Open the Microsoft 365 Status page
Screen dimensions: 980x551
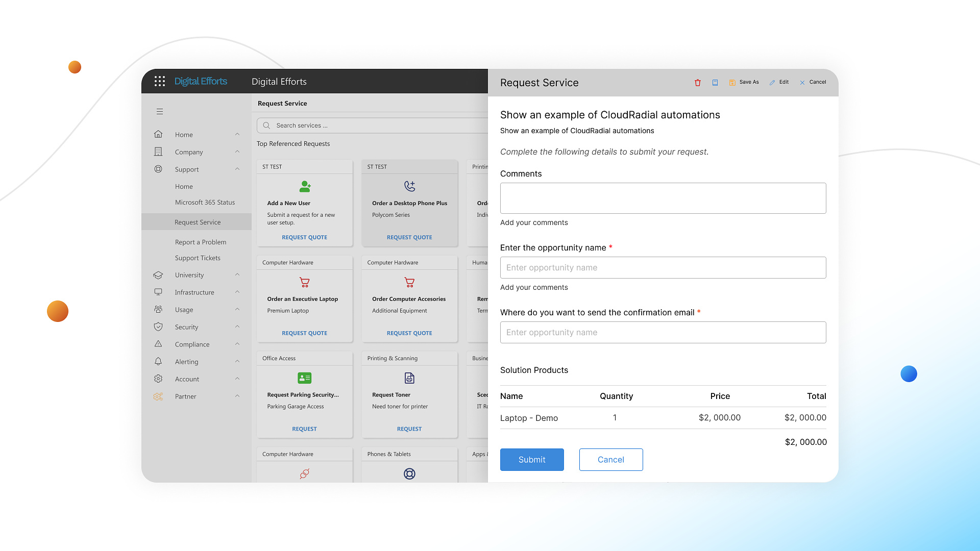click(x=205, y=202)
